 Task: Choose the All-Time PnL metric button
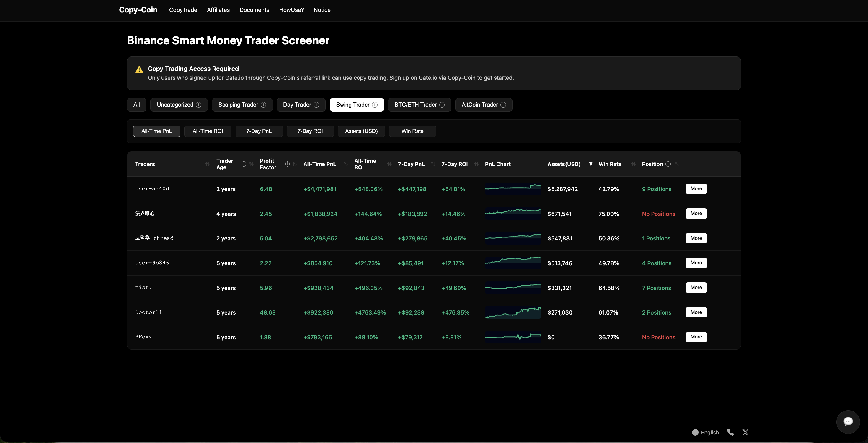[157, 131]
